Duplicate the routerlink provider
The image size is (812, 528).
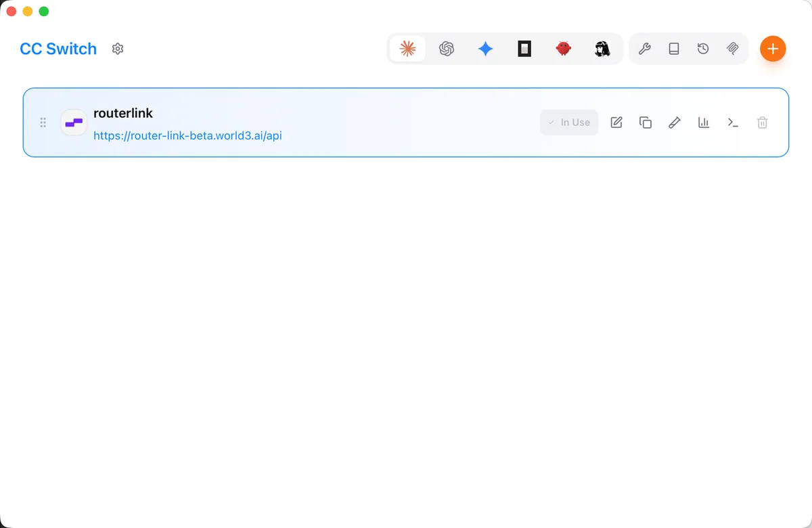pyautogui.click(x=646, y=123)
